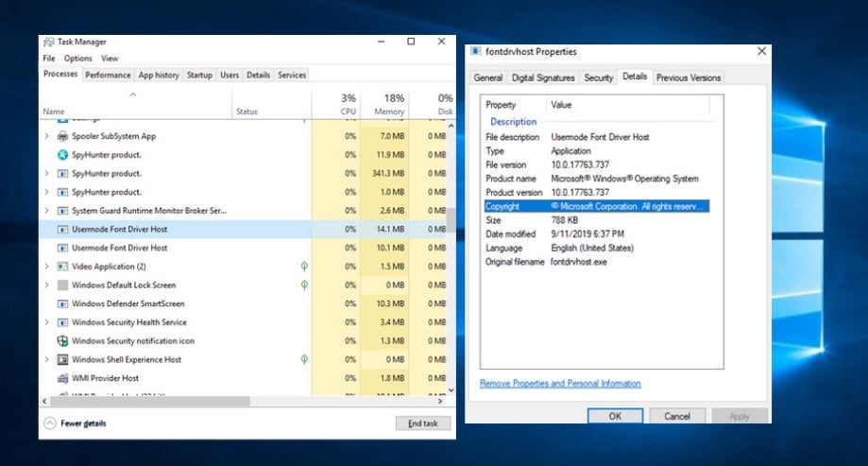868x466 pixels.
Task: Click the icon of Usermode Font Driver Host 14.1 MB
Action: click(x=62, y=229)
